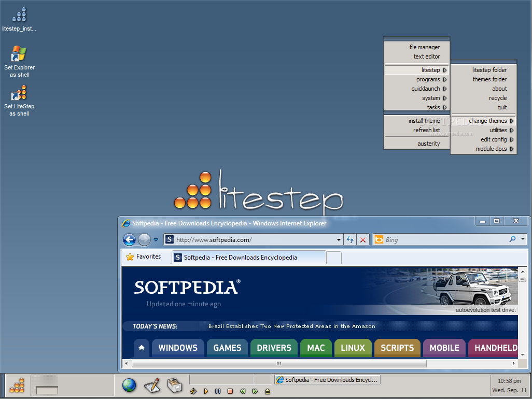Launch the globe browser shortcut on taskbar
The width and height of the screenshot is (532, 399).
coord(129,385)
